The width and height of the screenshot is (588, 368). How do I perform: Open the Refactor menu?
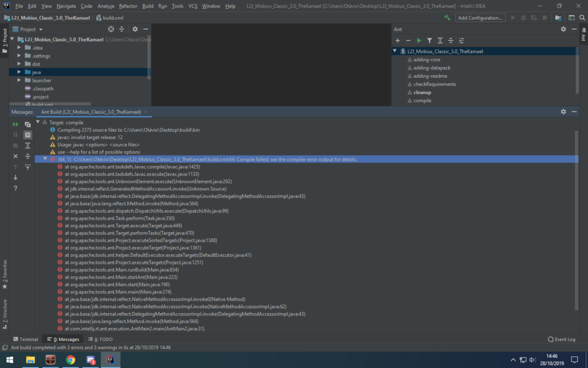click(x=128, y=6)
